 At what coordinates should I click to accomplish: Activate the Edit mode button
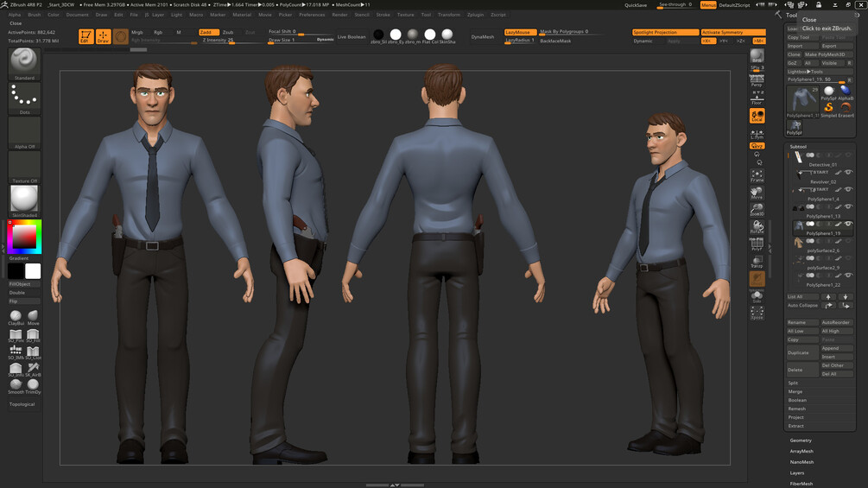point(86,36)
